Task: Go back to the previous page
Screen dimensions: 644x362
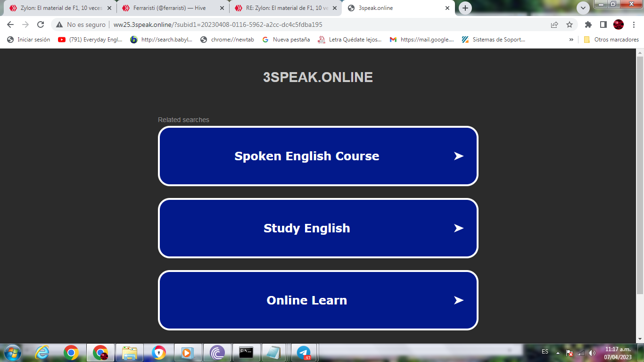Action: (x=10, y=25)
